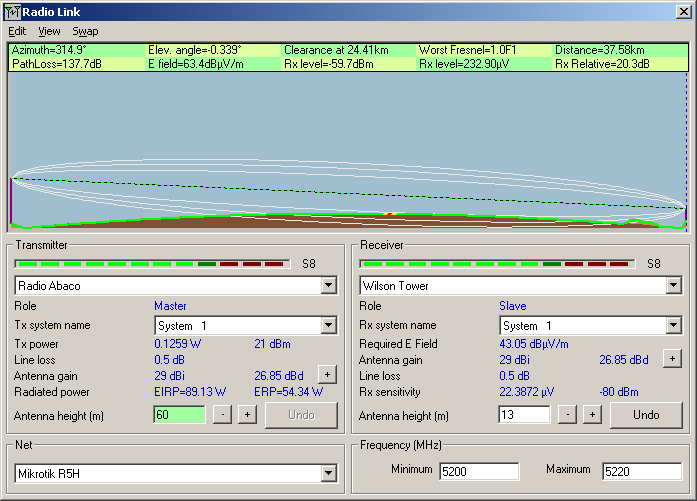Decrease receiver antenna height with minus button
This screenshot has width=697, height=501.
click(568, 414)
